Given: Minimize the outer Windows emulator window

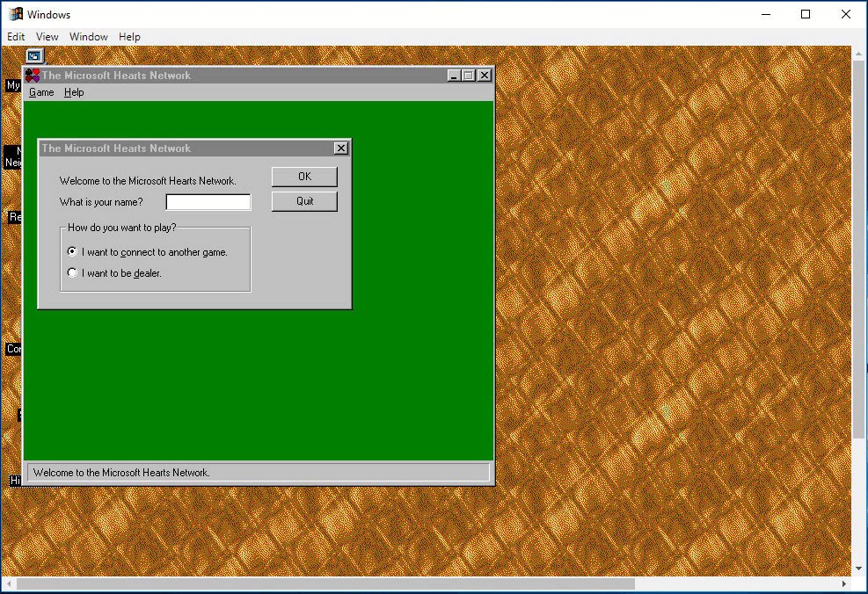Looking at the screenshot, I should [766, 14].
